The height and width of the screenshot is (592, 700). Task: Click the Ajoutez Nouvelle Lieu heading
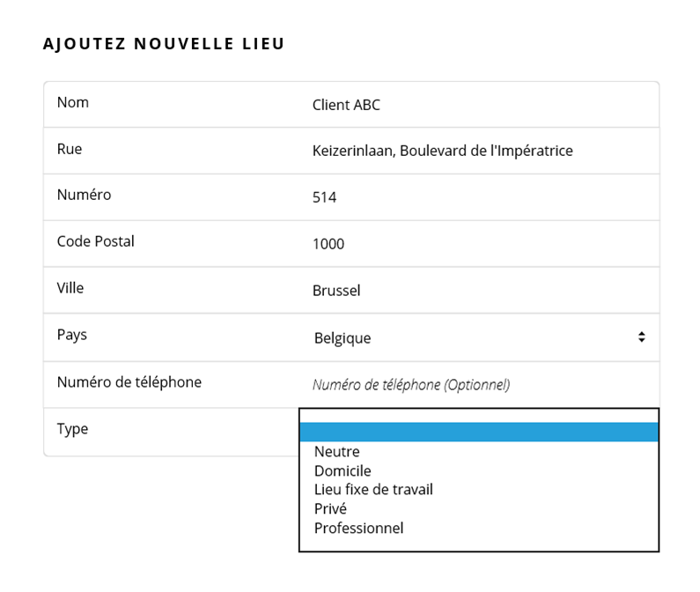[164, 44]
